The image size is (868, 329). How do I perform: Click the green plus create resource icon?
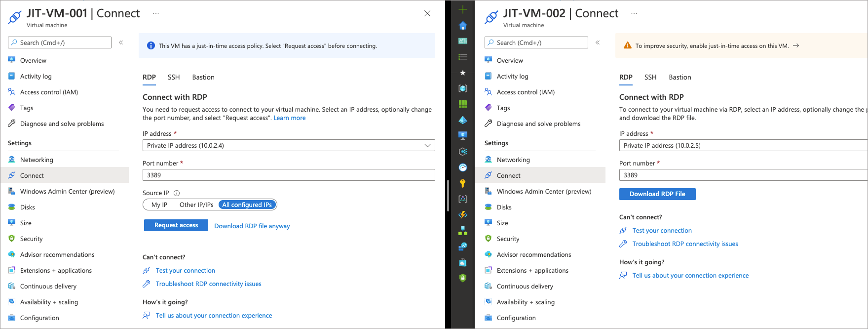tap(462, 9)
